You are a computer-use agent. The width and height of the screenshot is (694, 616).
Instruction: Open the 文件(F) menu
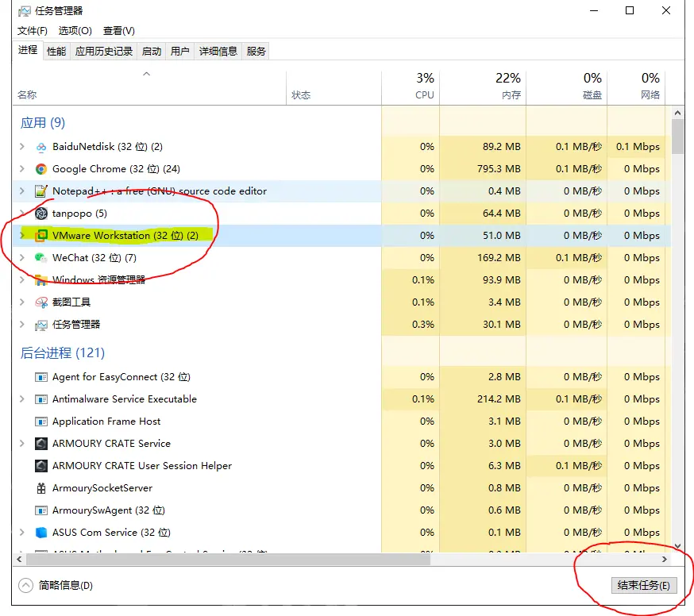33,31
